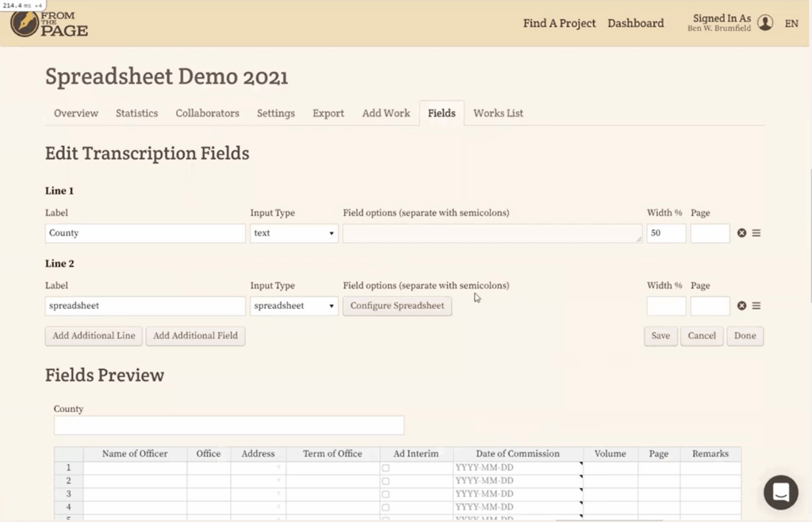The height and width of the screenshot is (523, 812).
Task: Click the FromThePage logo icon
Action: coord(25,23)
